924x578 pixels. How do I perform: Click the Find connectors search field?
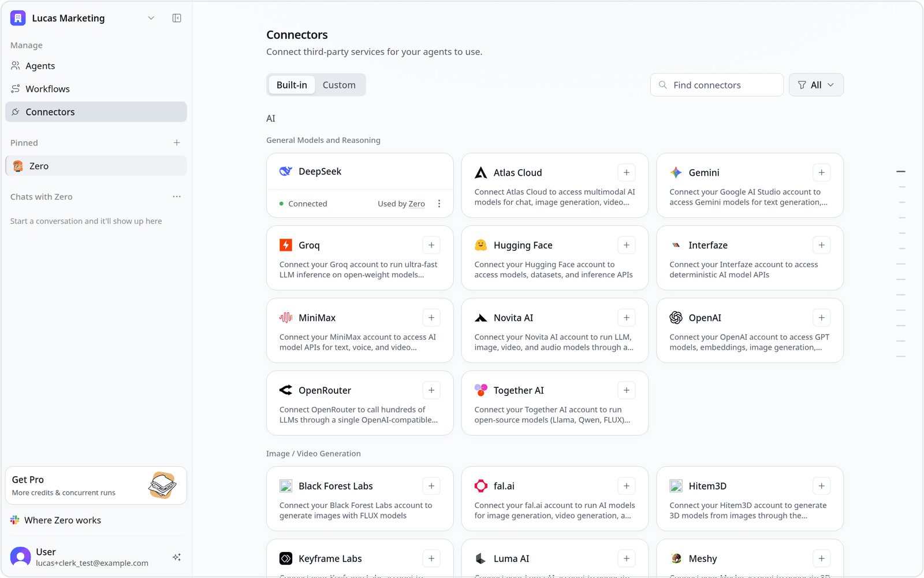click(x=717, y=85)
